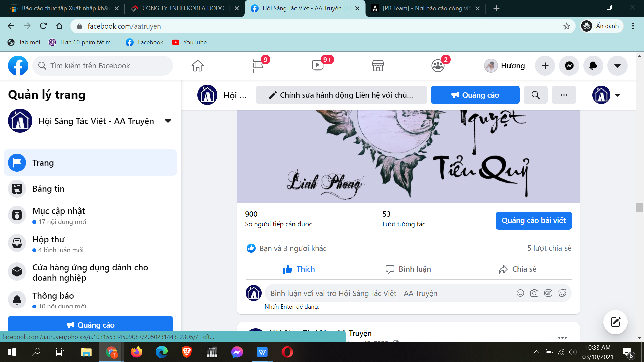Open the Watch video icon showing 9+
644x362 pixels.
point(318,66)
